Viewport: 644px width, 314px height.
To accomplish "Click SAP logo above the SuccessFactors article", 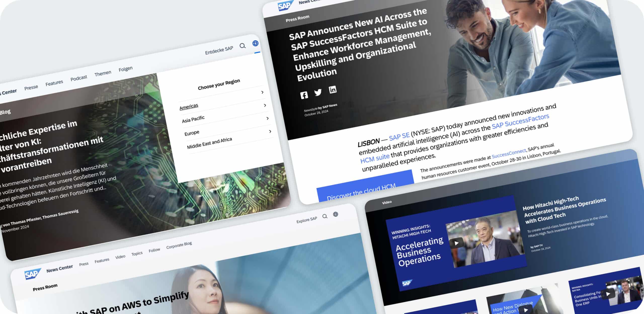I will coord(286,5).
